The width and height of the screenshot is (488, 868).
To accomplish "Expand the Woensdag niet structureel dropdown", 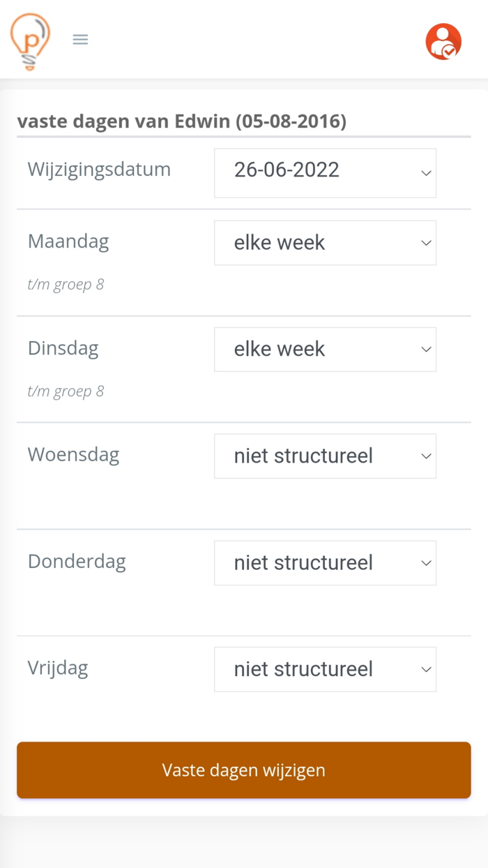I will 325,456.
